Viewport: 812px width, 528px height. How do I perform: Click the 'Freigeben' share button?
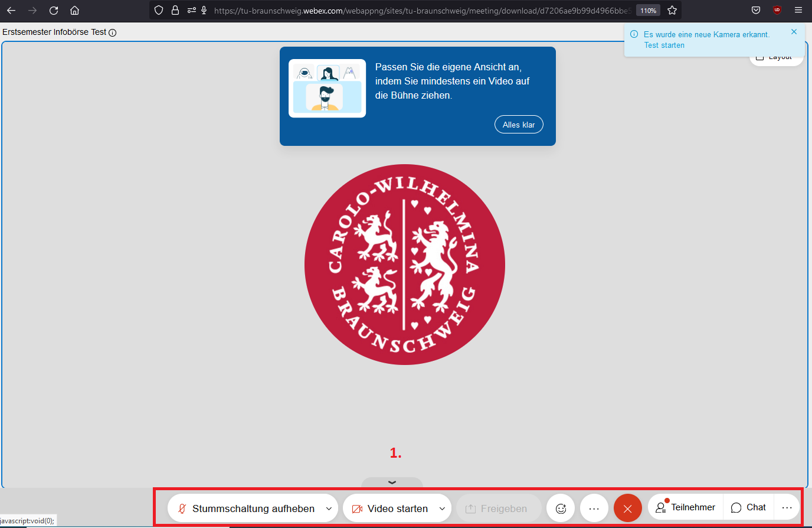[499, 509]
